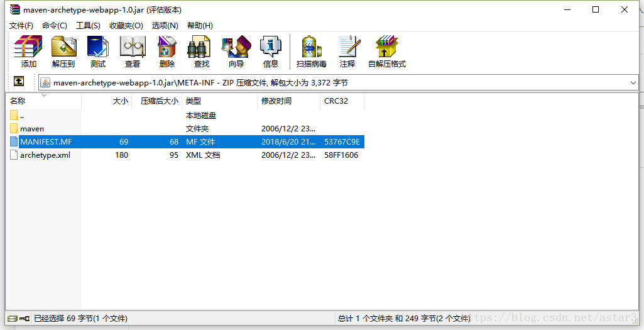Click the 扫描病毒 (Virus scan) icon

tap(312, 47)
